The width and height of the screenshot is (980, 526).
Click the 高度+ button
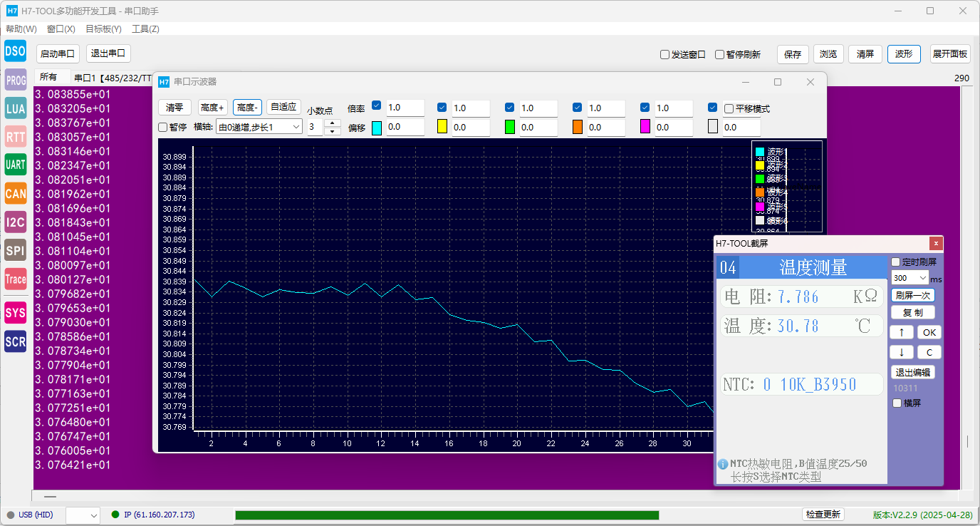213,108
